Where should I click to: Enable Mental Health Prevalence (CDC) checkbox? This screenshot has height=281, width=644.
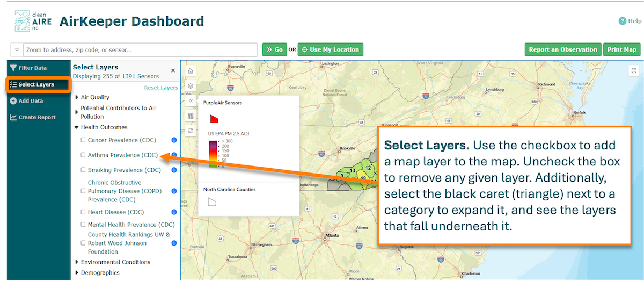tap(83, 225)
